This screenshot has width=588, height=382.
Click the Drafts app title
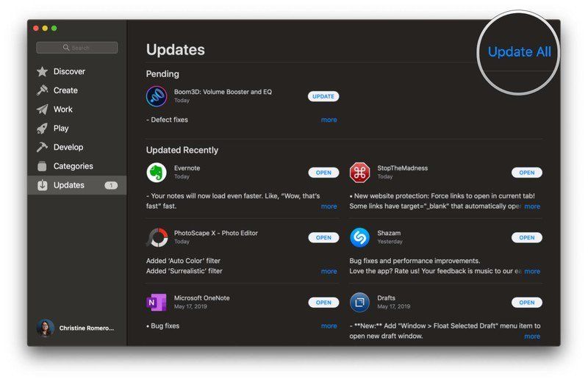387,298
